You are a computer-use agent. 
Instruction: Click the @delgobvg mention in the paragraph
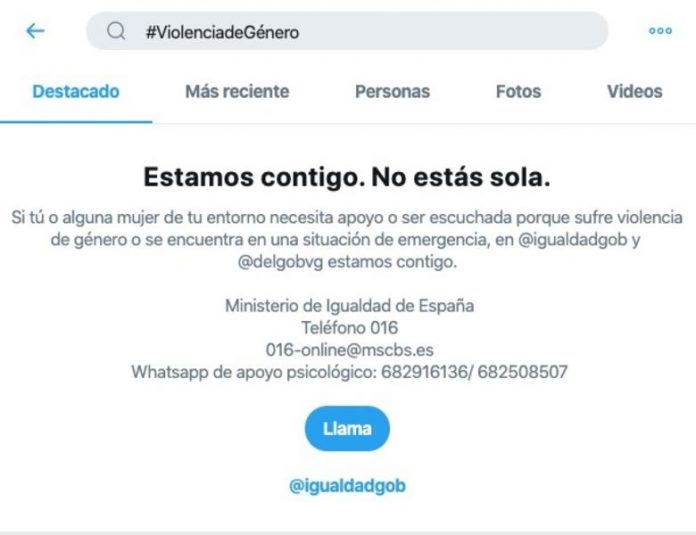(281, 262)
